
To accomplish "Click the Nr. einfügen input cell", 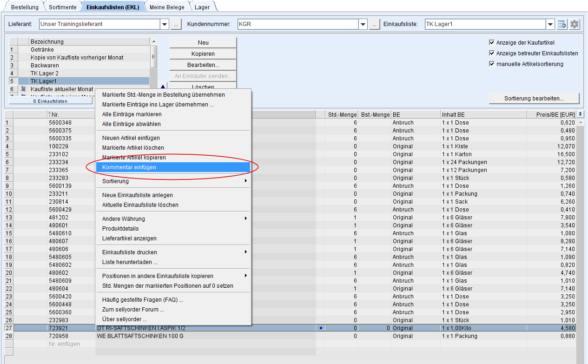I will tap(64, 344).
